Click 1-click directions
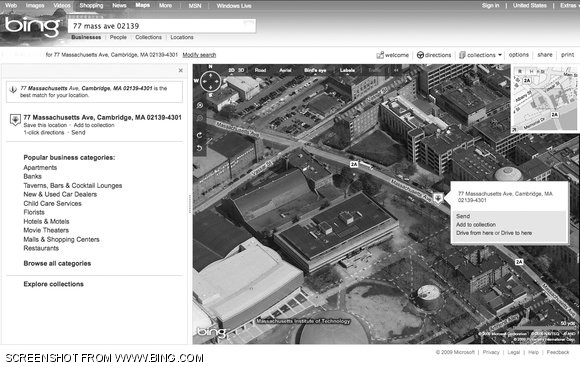Screen dimensions: 580x366 pos(44,132)
